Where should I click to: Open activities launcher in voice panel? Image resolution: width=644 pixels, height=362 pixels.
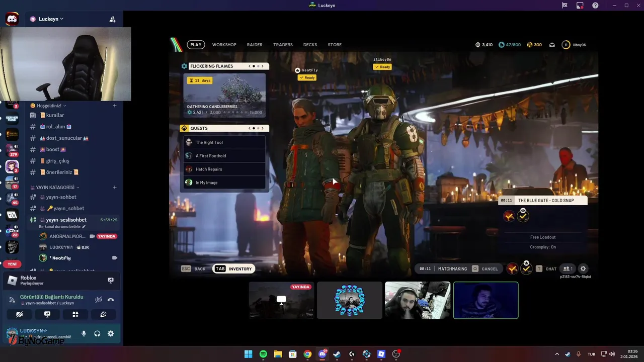(75, 314)
